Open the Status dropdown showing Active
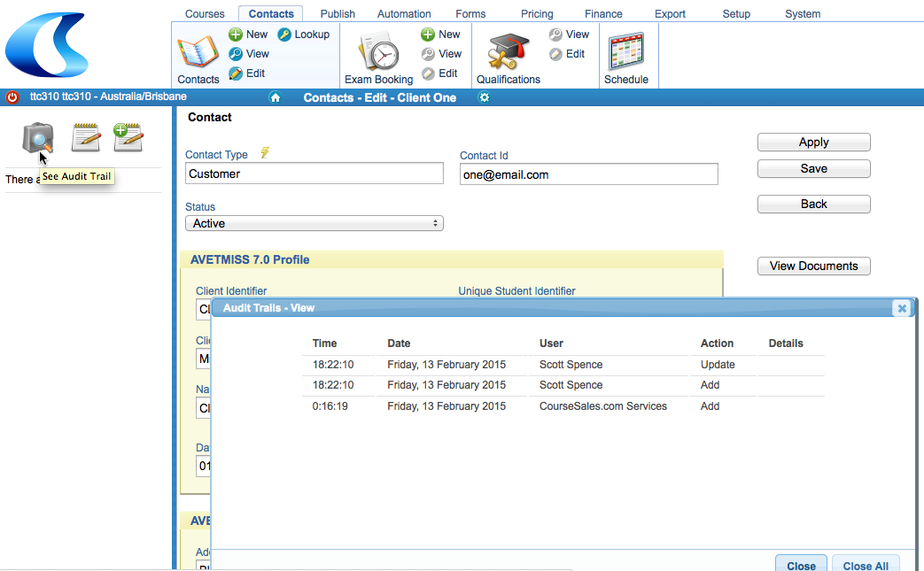Image resolution: width=924 pixels, height=571 pixels. tap(314, 223)
